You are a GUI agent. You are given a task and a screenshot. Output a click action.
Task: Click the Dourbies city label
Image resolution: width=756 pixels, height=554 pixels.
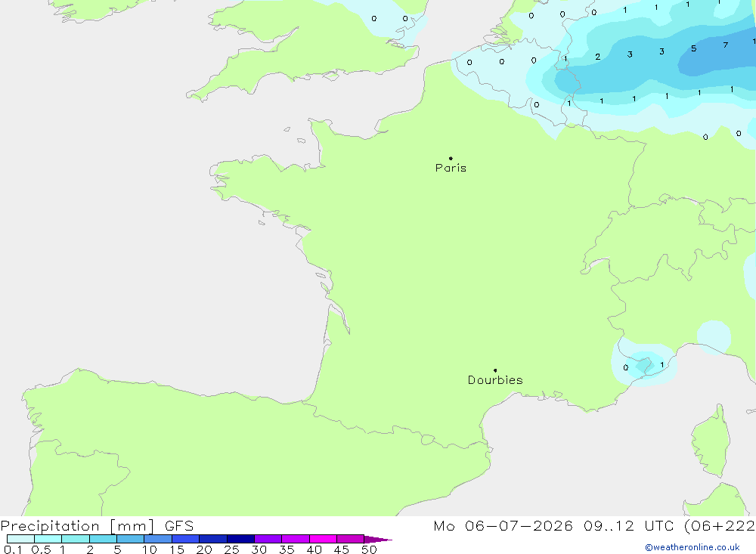coord(495,380)
